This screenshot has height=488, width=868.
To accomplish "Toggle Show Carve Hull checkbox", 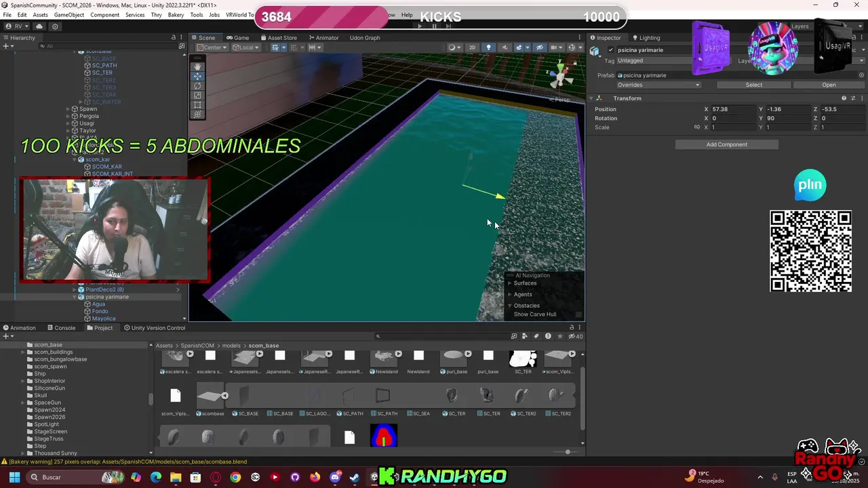I will tap(578, 314).
